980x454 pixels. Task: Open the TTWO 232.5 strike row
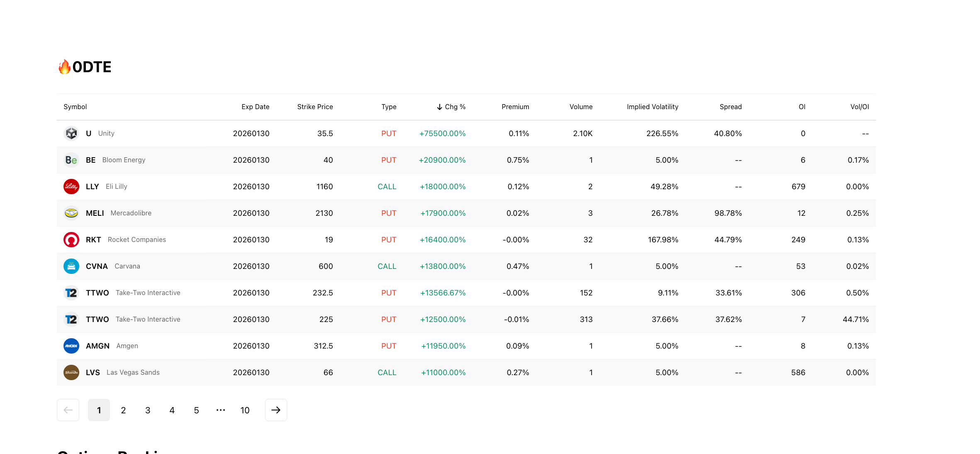322,293
